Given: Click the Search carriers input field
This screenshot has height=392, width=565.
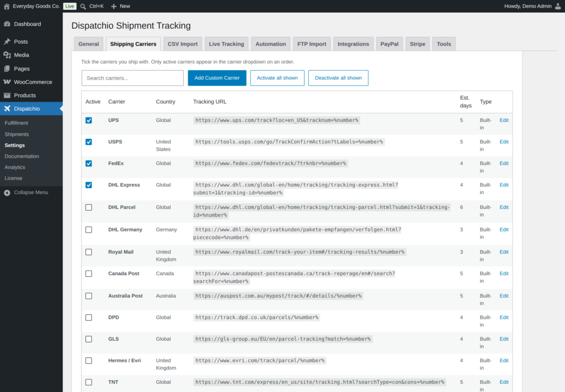Looking at the screenshot, I should 132,78.
